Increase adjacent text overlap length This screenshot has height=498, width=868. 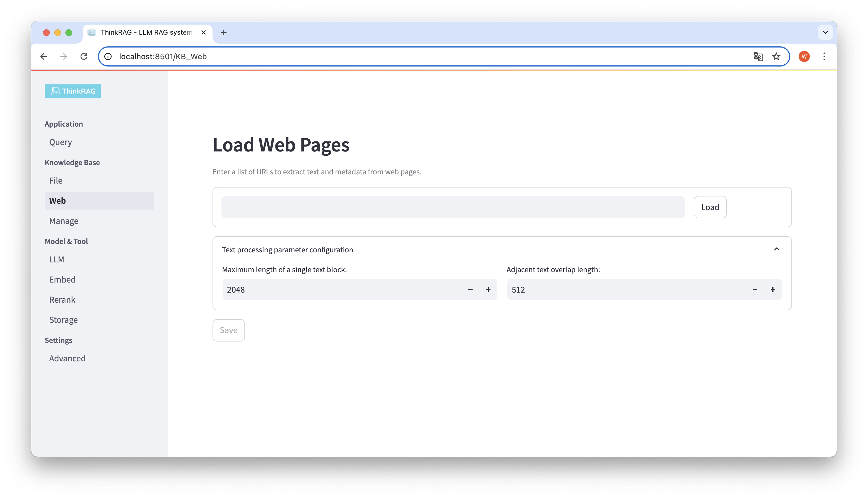click(x=773, y=290)
